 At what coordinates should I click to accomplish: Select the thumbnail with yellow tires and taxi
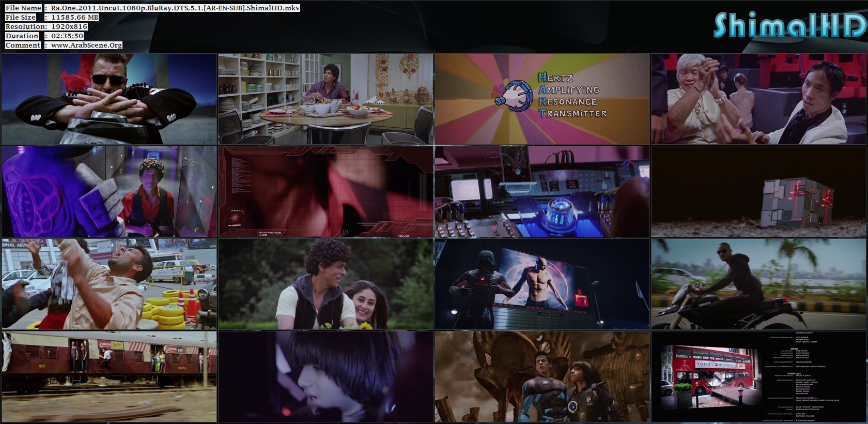(109, 284)
